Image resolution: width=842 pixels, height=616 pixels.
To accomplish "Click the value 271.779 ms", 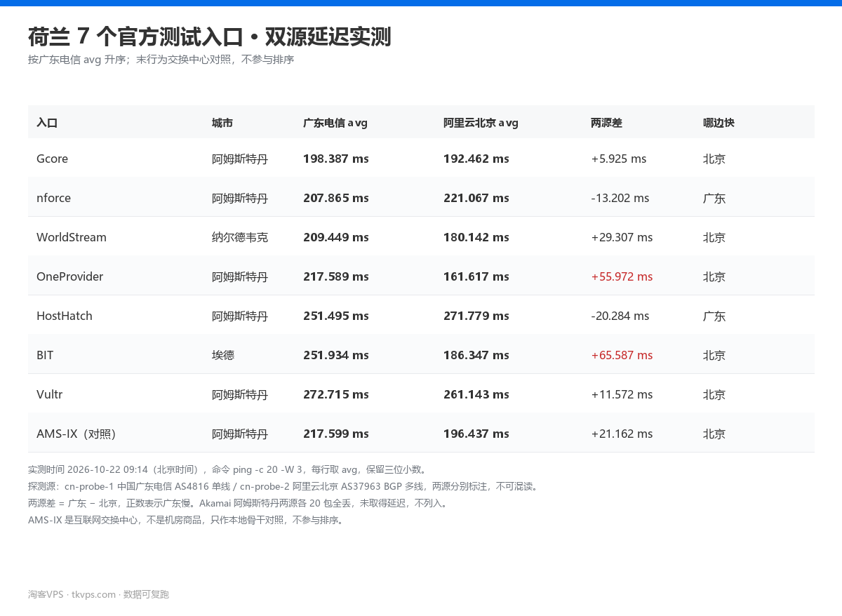I will pyautogui.click(x=476, y=316).
